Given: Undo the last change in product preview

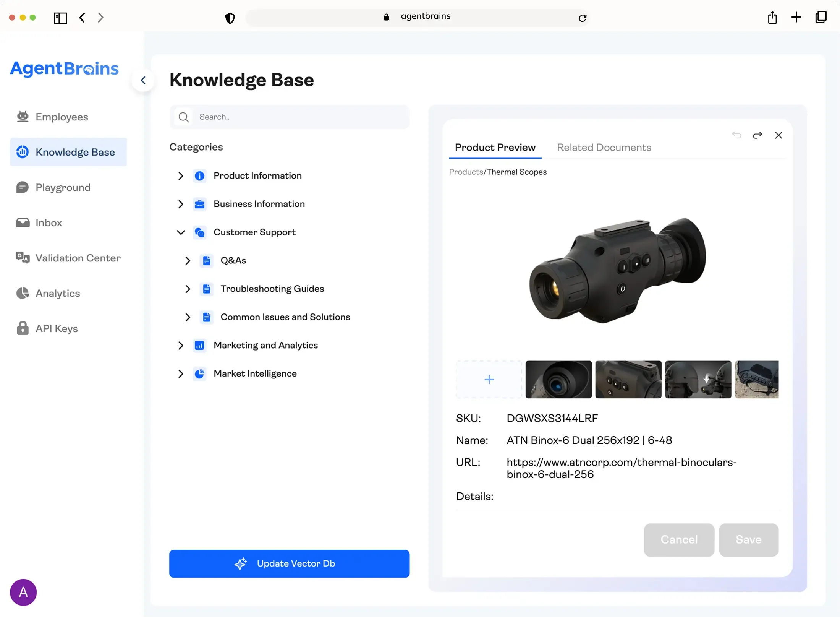Looking at the screenshot, I should click(736, 135).
